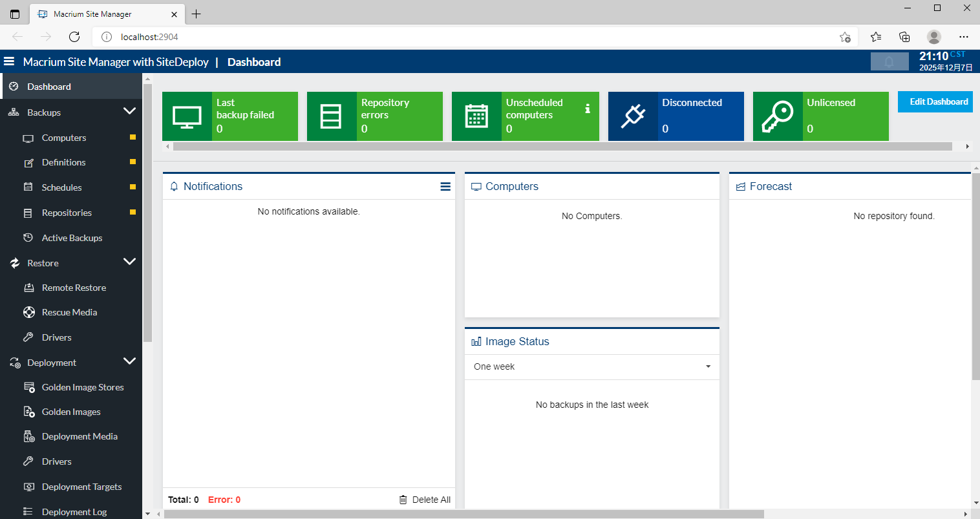Click the Rescue Media lifebuoy icon

tap(29, 312)
